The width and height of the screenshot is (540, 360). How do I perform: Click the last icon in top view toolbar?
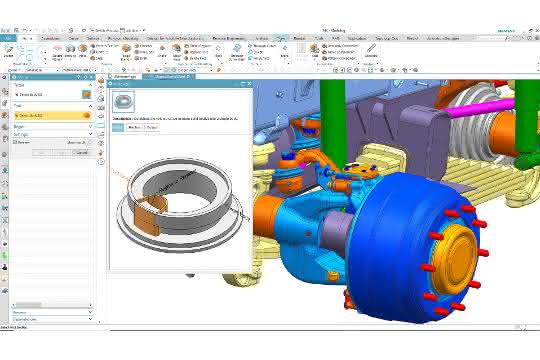point(416,70)
